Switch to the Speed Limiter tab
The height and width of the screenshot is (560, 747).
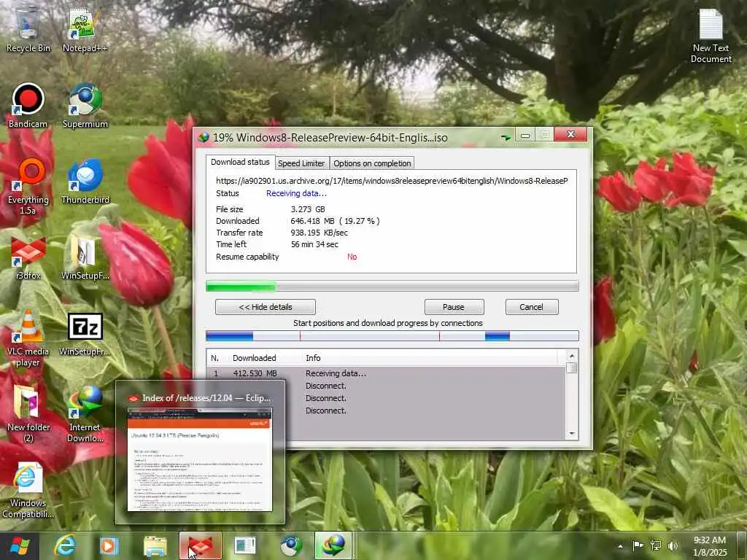pos(301,163)
